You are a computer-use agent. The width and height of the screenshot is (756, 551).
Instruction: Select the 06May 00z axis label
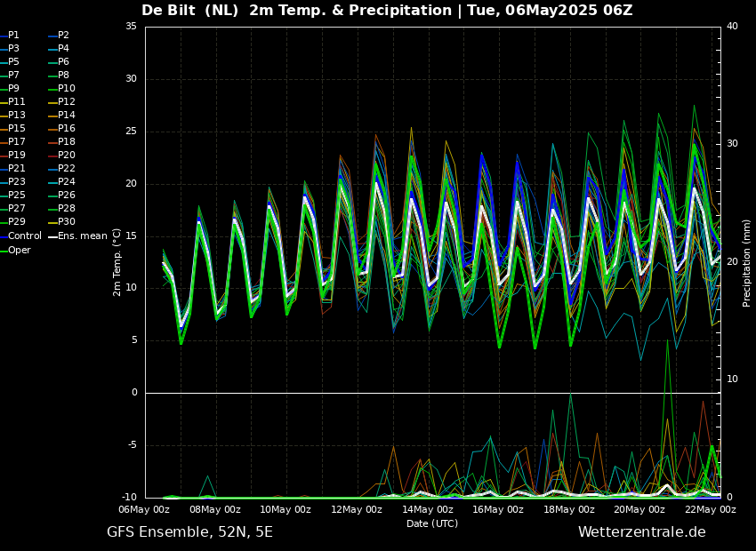(144, 510)
